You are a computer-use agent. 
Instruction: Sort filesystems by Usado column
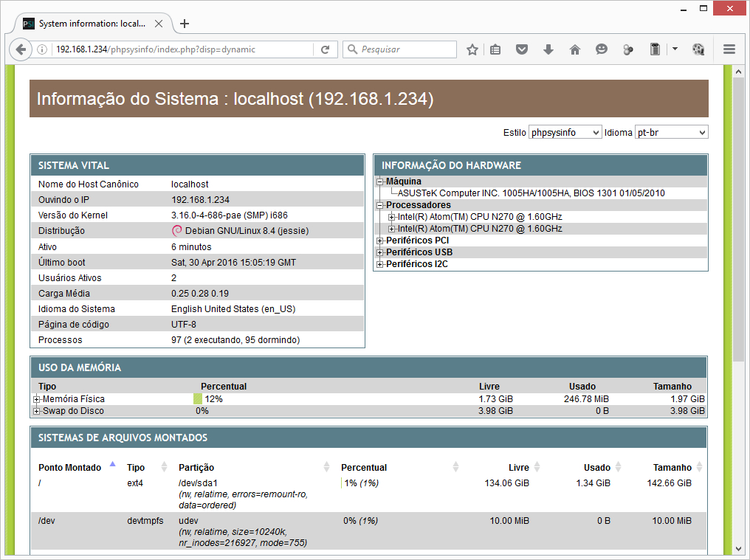(597, 467)
